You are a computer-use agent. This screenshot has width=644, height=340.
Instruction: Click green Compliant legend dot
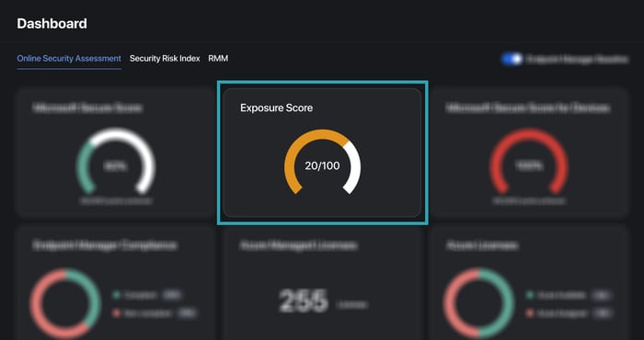click(x=117, y=295)
